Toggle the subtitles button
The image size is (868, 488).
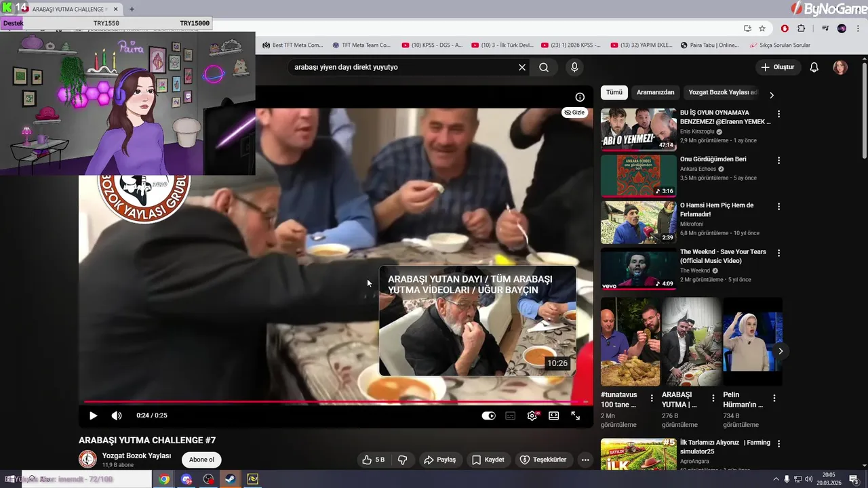click(511, 415)
